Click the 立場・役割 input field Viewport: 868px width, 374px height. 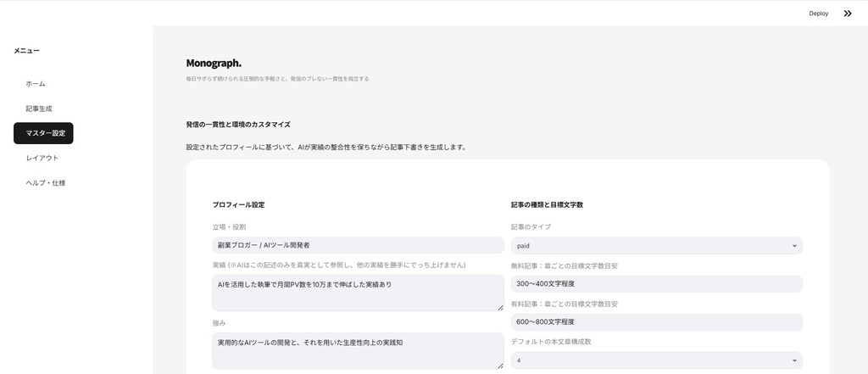(x=359, y=245)
